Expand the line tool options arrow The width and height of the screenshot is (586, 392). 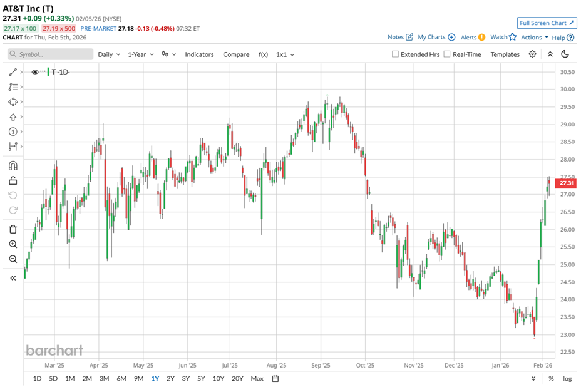(21, 72)
